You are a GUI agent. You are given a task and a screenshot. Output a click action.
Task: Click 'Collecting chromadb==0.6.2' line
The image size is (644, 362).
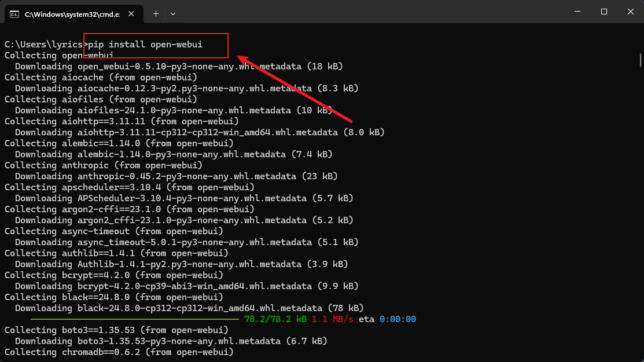tap(119, 352)
